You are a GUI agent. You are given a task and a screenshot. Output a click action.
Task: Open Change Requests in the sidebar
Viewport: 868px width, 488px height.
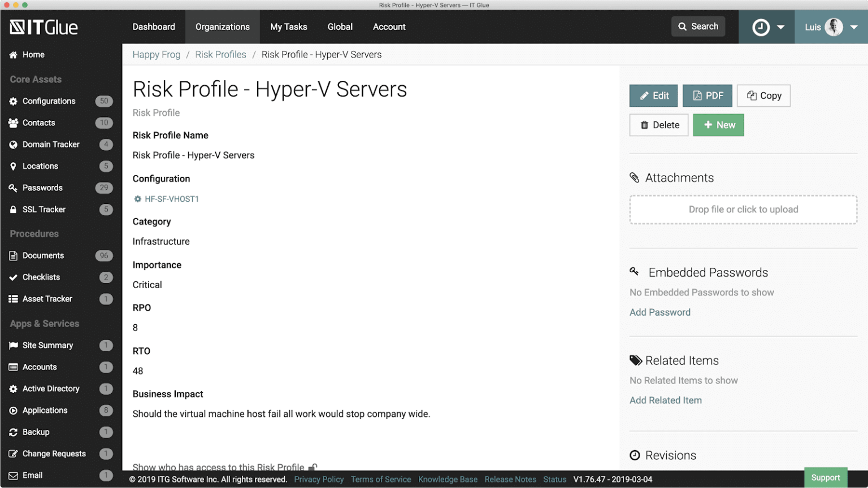coord(54,454)
